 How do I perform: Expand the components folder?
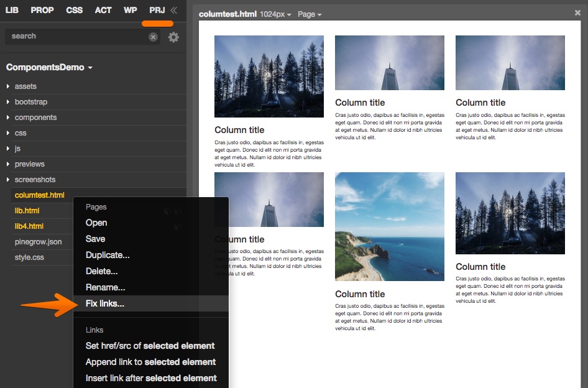click(x=8, y=118)
